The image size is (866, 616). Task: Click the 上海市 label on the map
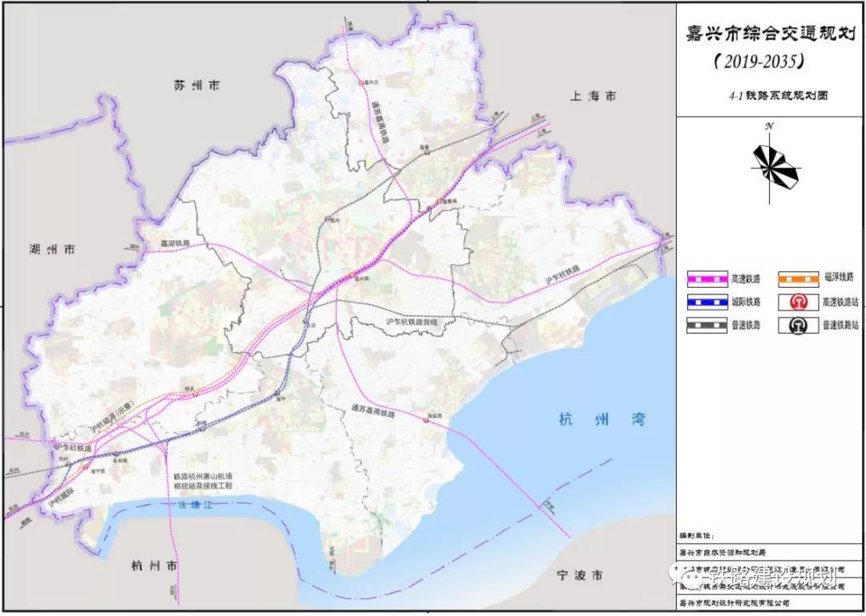(x=593, y=95)
